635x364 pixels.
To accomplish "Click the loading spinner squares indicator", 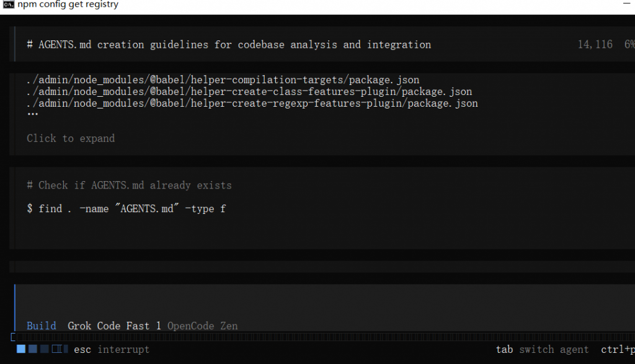I will [x=42, y=349].
